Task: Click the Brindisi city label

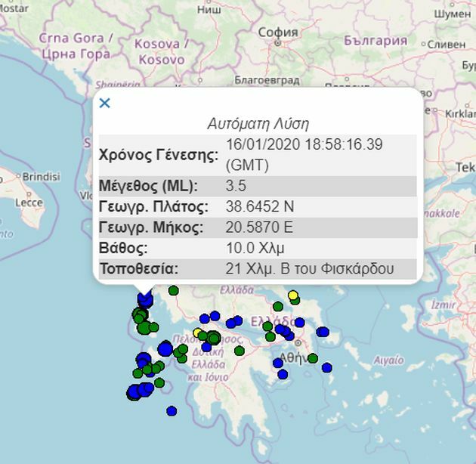Action: click(x=42, y=177)
